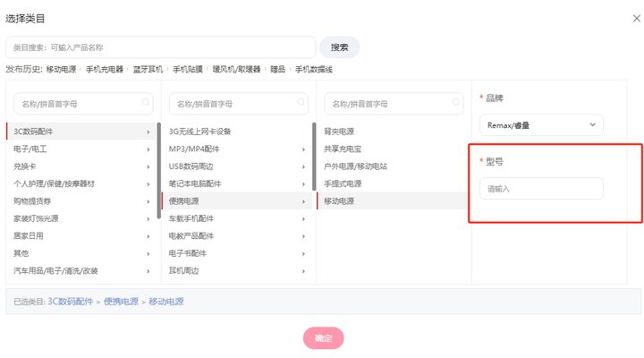The image size is (644, 358).
Task: Select 移动电源 leaf category in third column
Action: coord(394,201)
